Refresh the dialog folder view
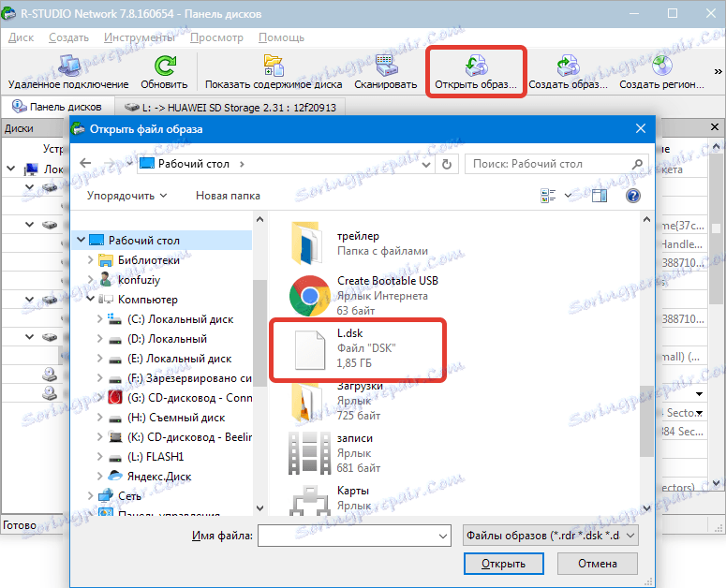726x588 pixels. [x=446, y=164]
